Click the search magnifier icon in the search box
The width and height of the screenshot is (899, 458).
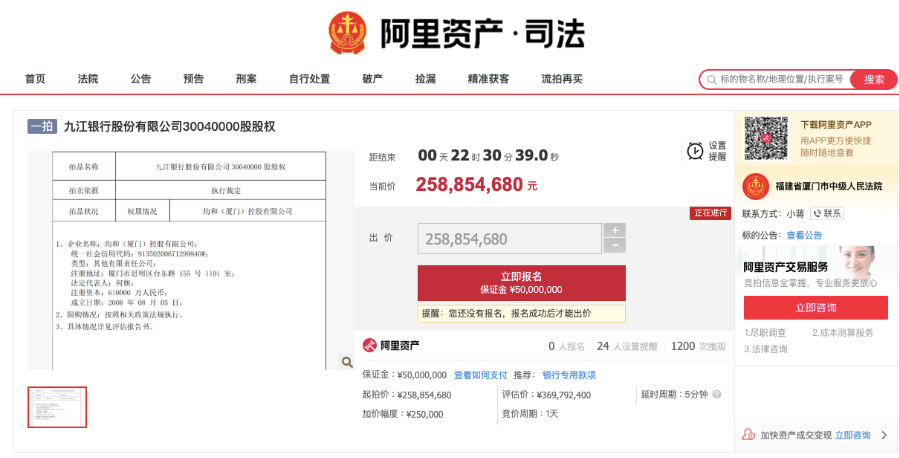coord(711,80)
